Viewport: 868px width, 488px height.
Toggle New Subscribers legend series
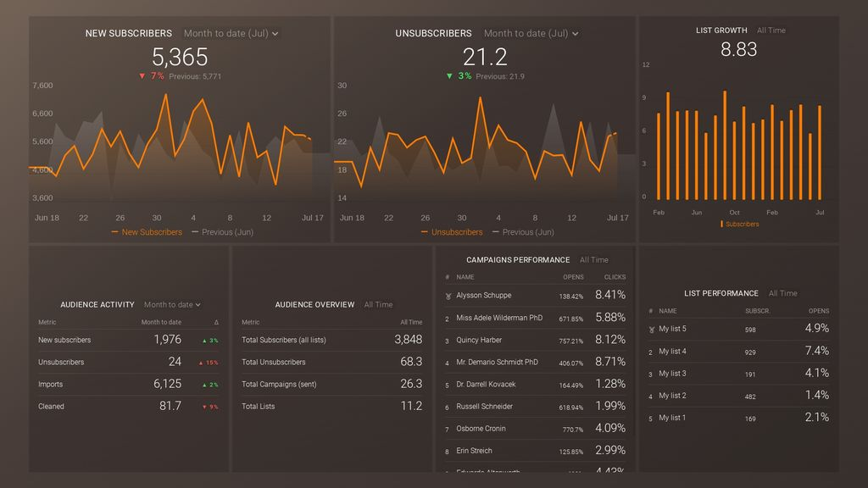[x=147, y=232]
